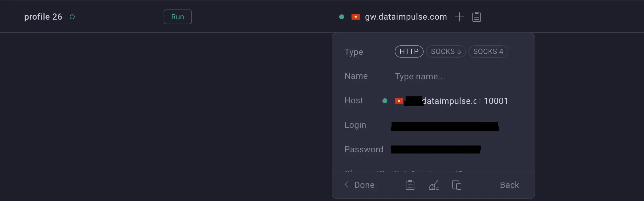The height and width of the screenshot is (201, 644).
Task: Select the SOCKS 4 proxy type
Action: (488, 51)
